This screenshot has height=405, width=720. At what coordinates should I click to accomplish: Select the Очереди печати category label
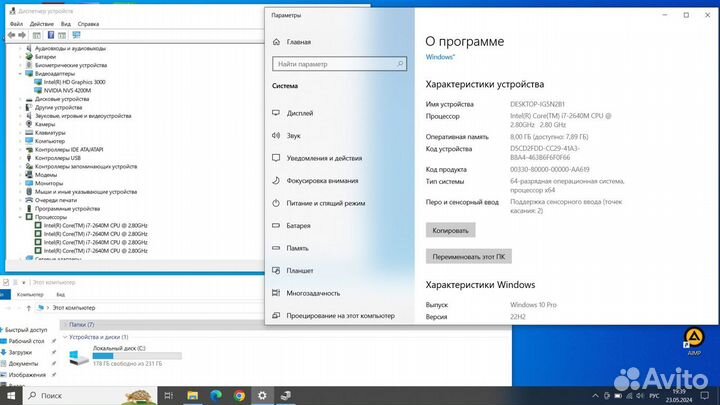[x=56, y=200]
